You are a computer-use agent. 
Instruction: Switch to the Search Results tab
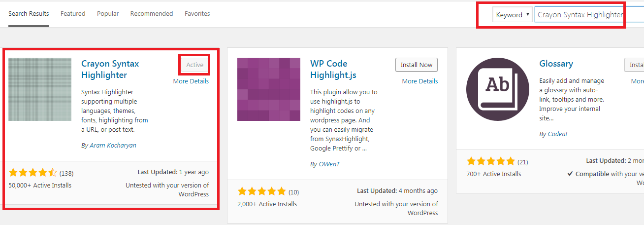(29, 14)
